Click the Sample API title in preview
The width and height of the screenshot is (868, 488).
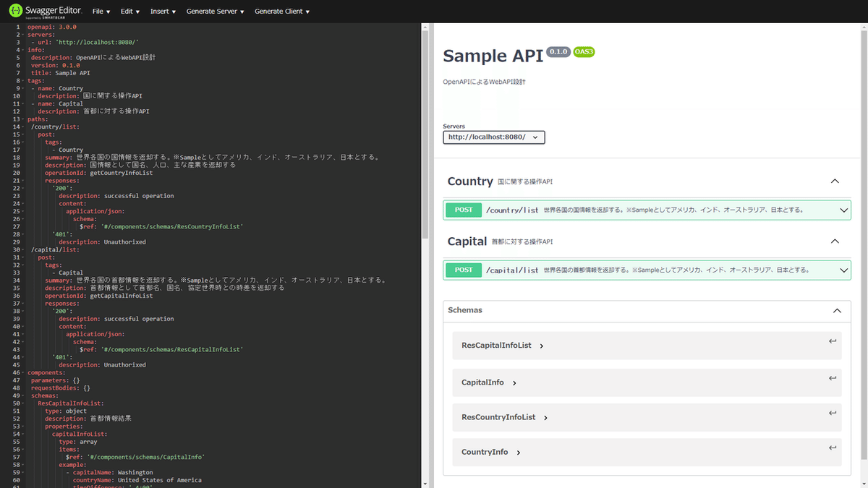pos(493,56)
